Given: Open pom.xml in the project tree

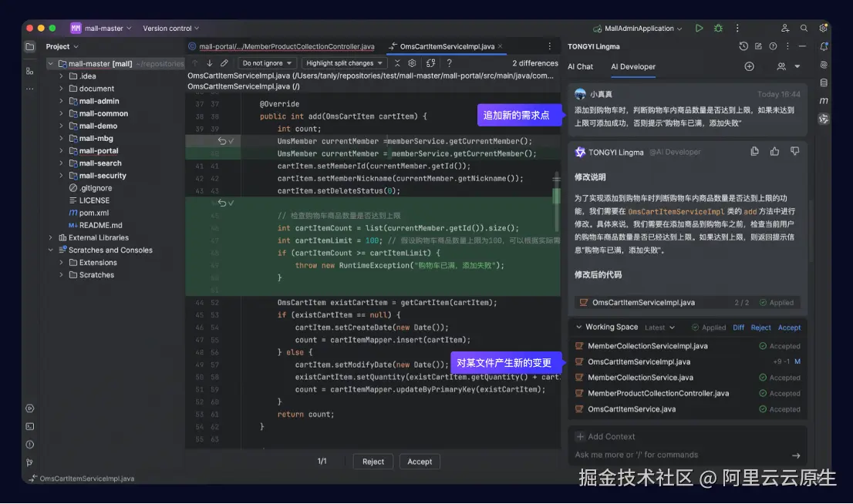Looking at the screenshot, I should point(93,213).
